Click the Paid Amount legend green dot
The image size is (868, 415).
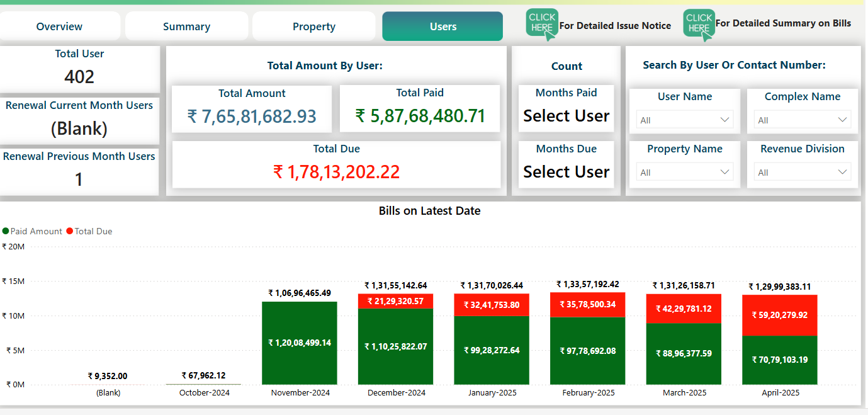pos(6,231)
